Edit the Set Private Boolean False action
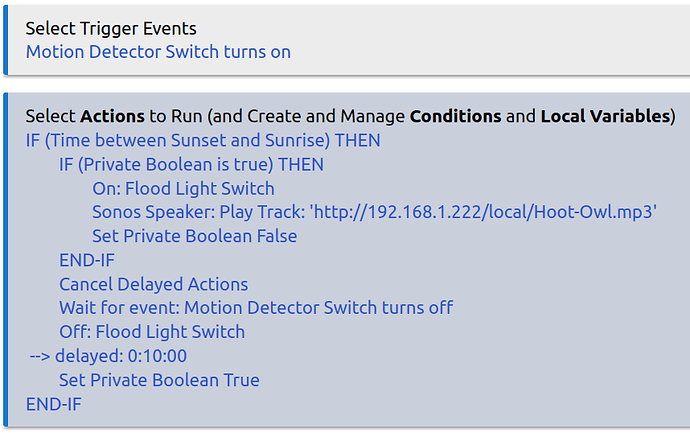The width and height of the screenshot is (690, 436). coord(194,236)
